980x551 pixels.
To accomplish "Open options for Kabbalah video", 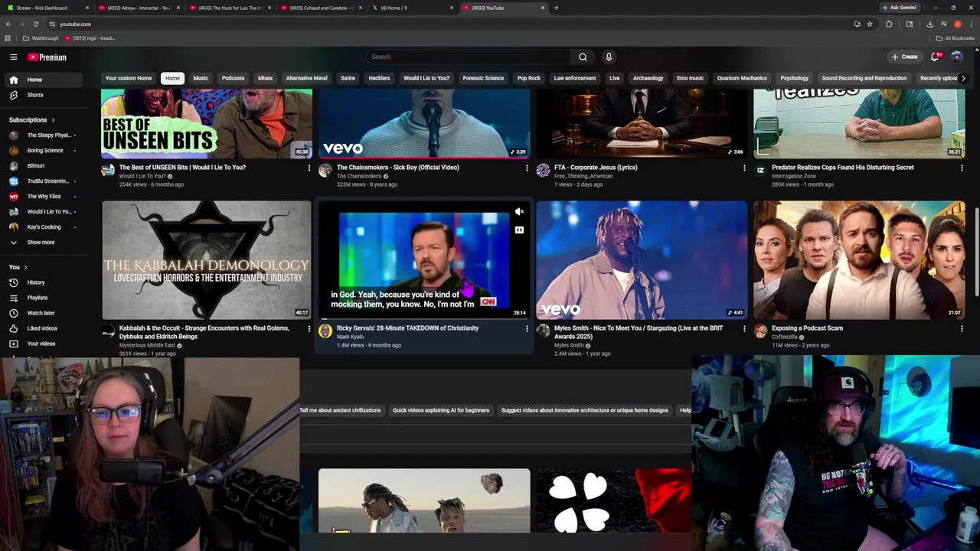I will (309, 328).
